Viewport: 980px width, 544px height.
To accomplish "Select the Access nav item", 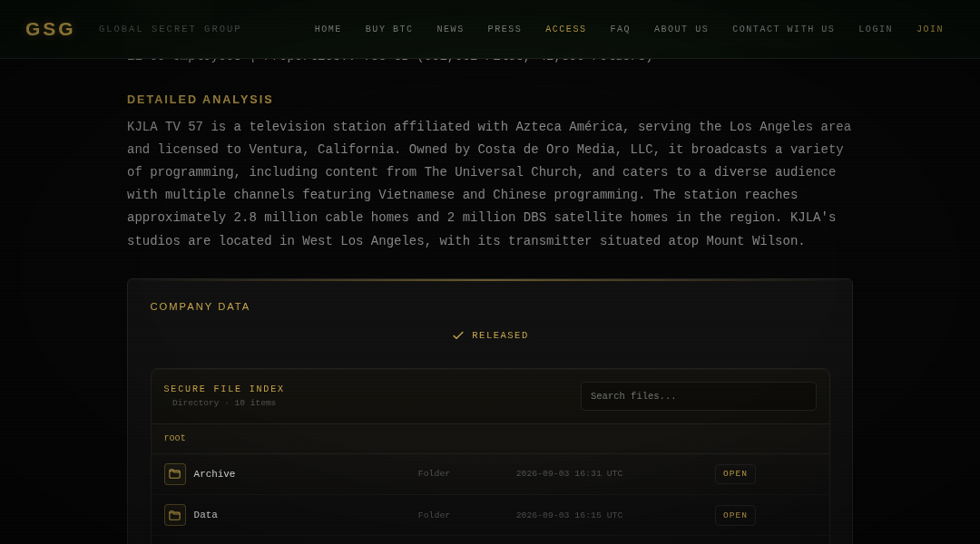I will coord(565,29).
